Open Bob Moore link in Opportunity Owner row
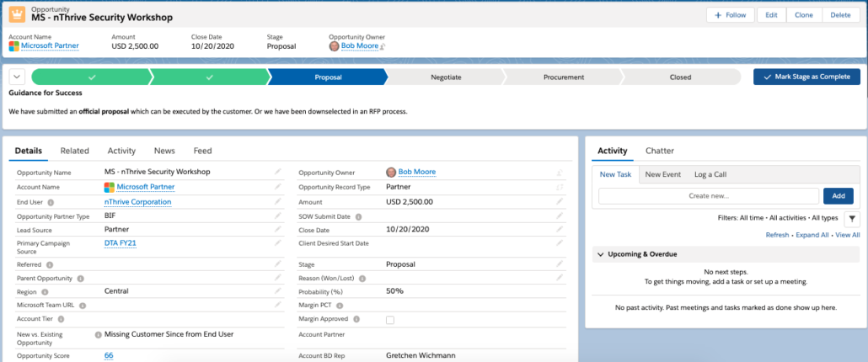The width and height of the screenshot is (868, 362). tap(417, 172)
